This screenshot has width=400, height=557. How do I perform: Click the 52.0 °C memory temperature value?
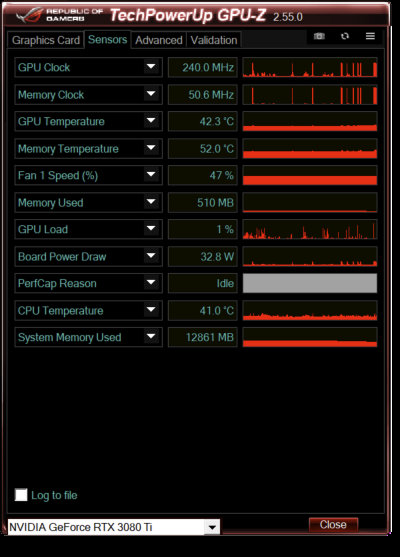point(202,148)
